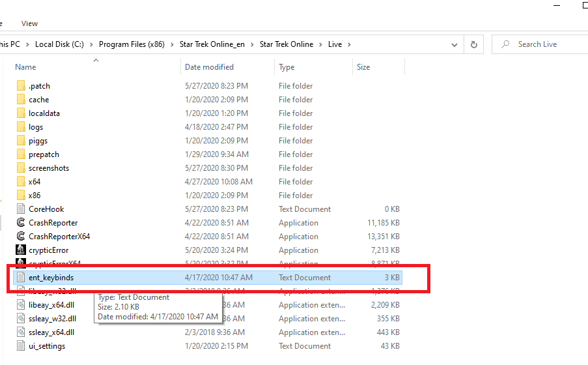Navigate to Local Disk (C:) breadcrumb
588x365 pixels.
click(60, 44)
